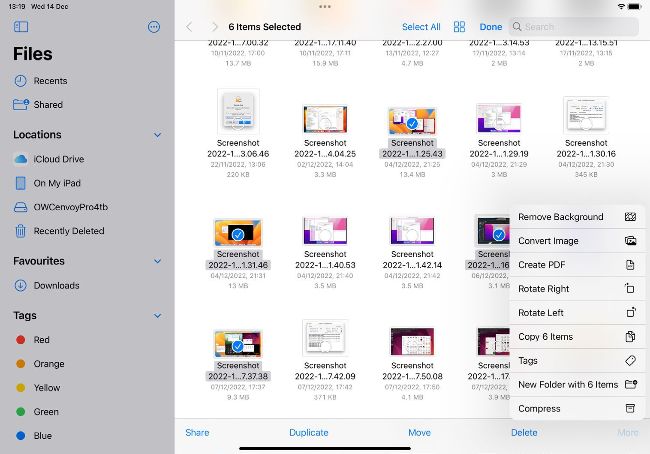
Task: Tap Done to finish selecting
Action: click(491, 27)
